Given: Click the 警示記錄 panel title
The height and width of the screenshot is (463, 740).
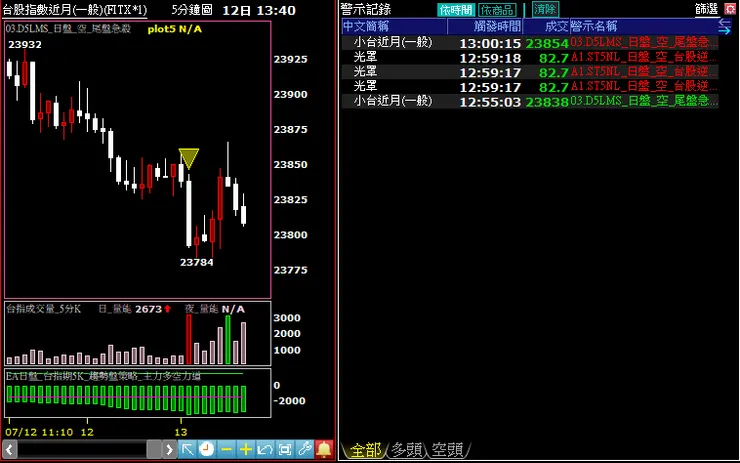Looking at the screenshot, I should click(366, 9).
